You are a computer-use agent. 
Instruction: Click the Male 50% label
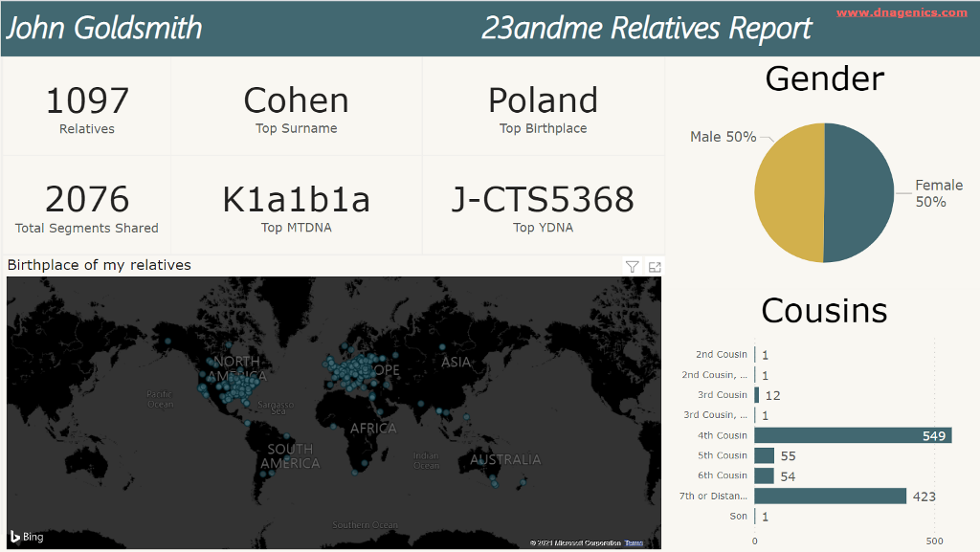[724, 137]
